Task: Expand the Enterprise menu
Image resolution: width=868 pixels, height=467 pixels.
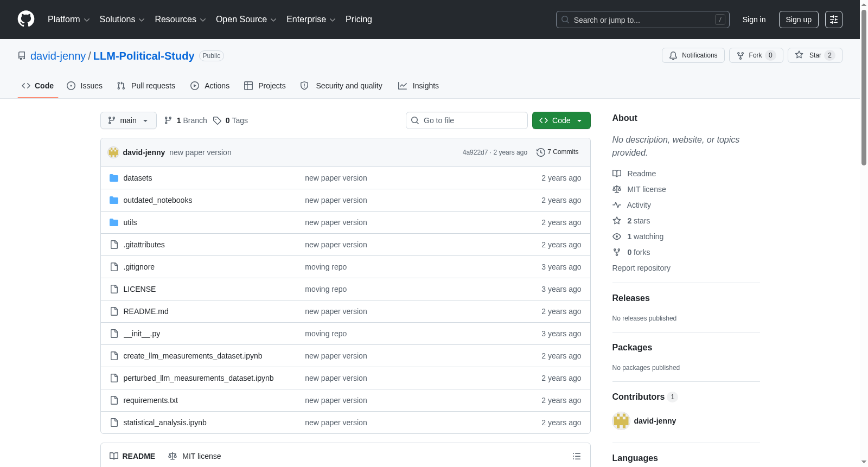Action: (311, 20)
